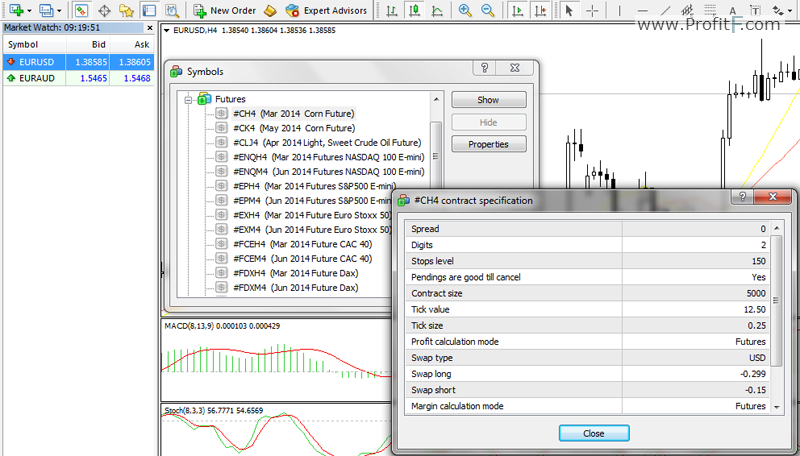Open the Data Window crosshair icon
Image resolution: width=800 pixels, height=456 pixels.
click(x=105, y=10)
